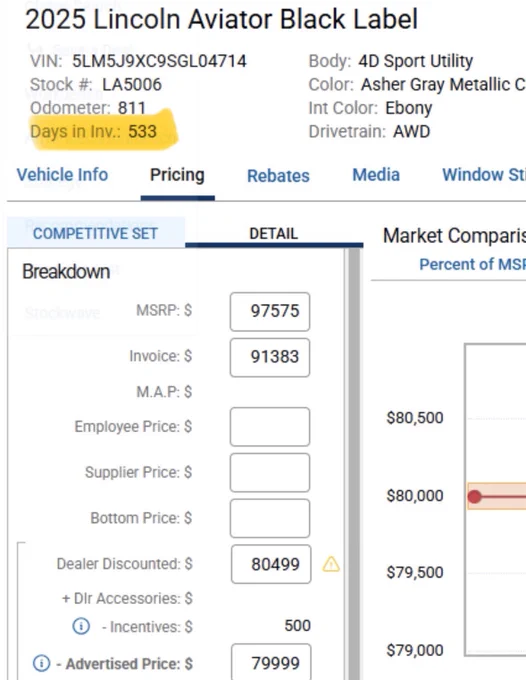
Task: Click the Percent of MSRP link
Action: [473, 264]
